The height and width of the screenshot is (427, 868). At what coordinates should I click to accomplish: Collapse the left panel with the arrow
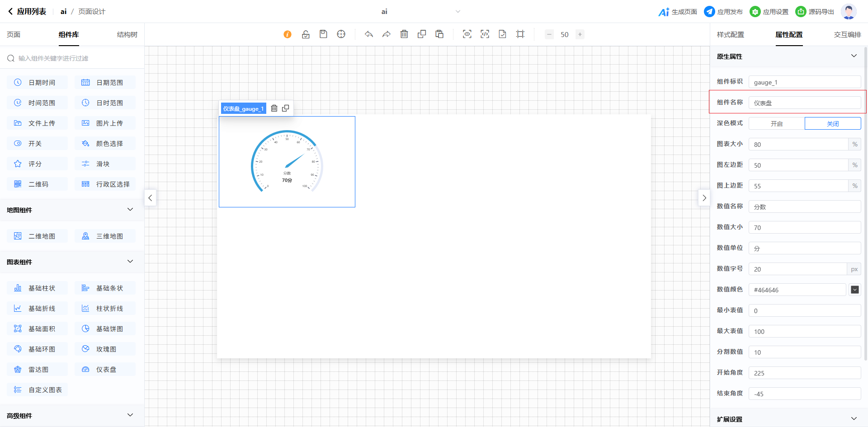coord(150,198)
